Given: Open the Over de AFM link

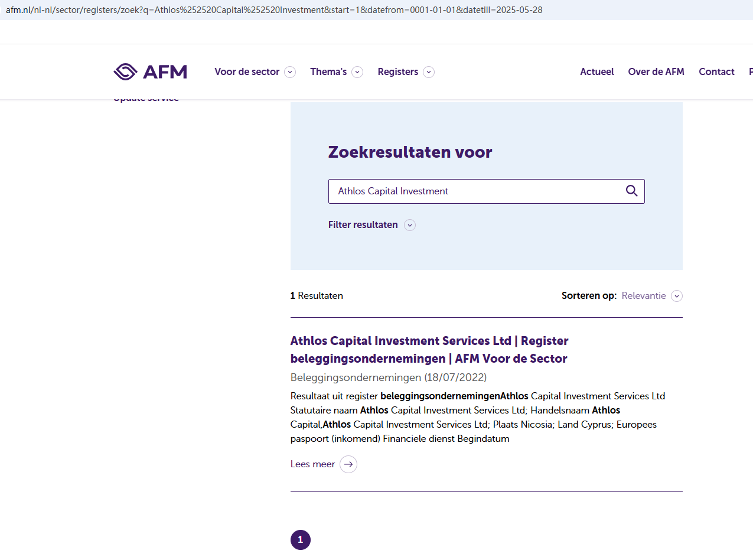Looking at the screenshot, I should (656, 72).
